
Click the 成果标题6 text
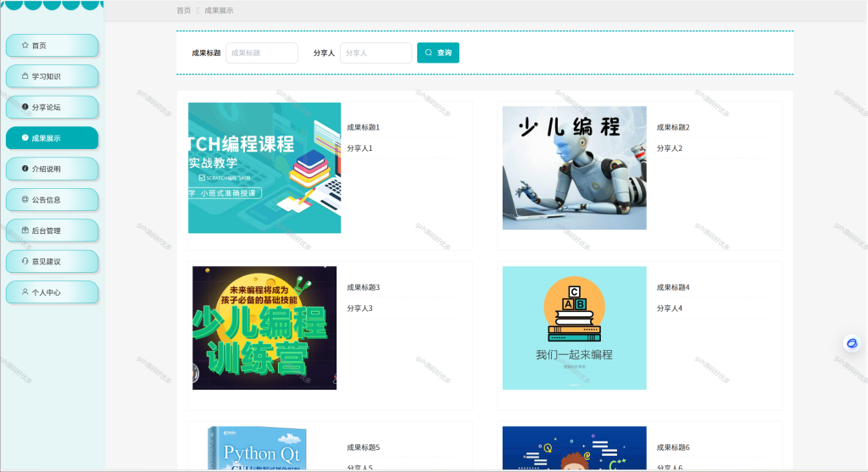(673, 447)
